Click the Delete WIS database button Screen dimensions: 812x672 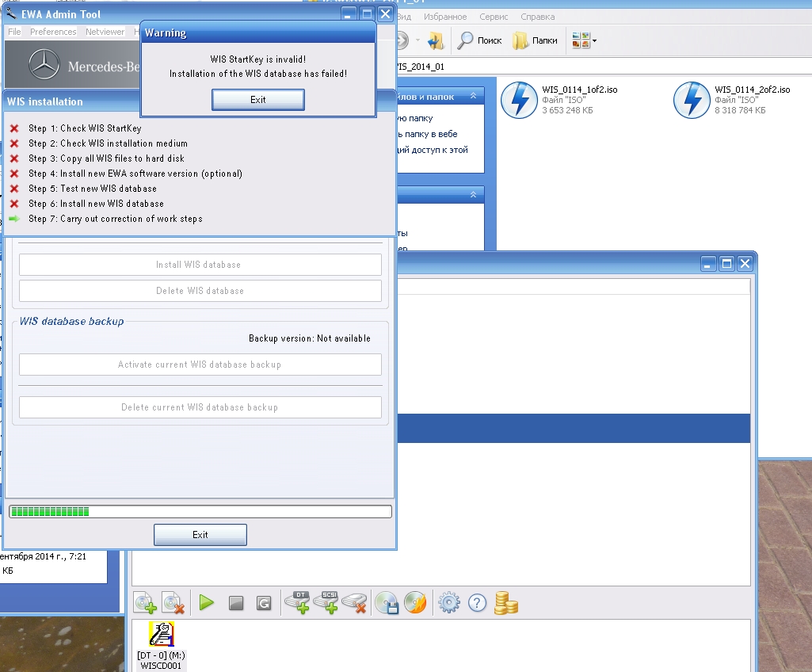click(200, 291)
